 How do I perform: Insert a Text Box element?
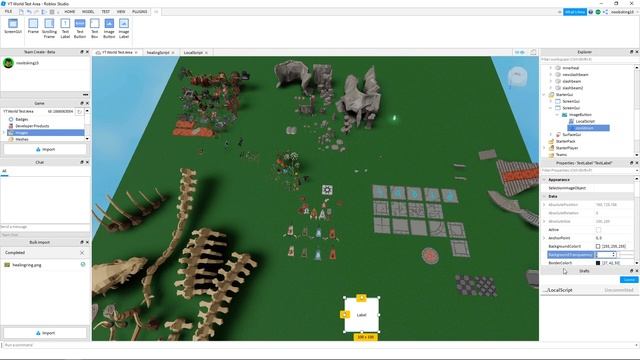point(94,28)
